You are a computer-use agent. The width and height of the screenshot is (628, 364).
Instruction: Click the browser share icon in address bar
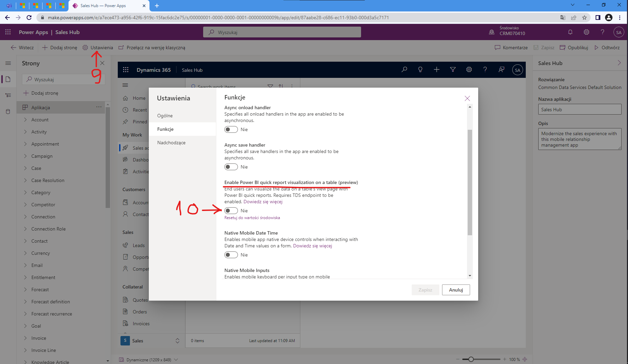click(x=574, y=18)
